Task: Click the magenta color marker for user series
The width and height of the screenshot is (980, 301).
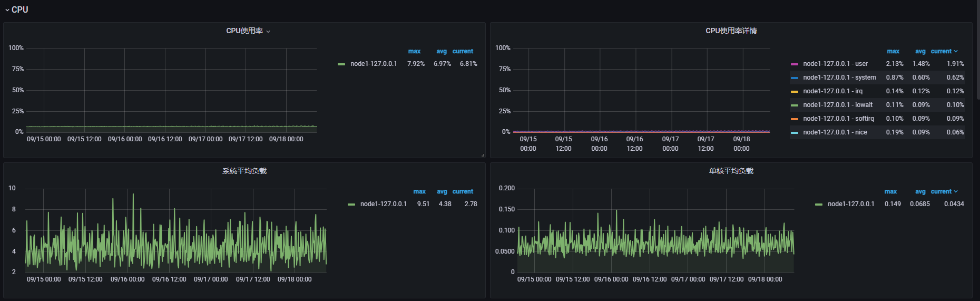Action: (794, 64)
